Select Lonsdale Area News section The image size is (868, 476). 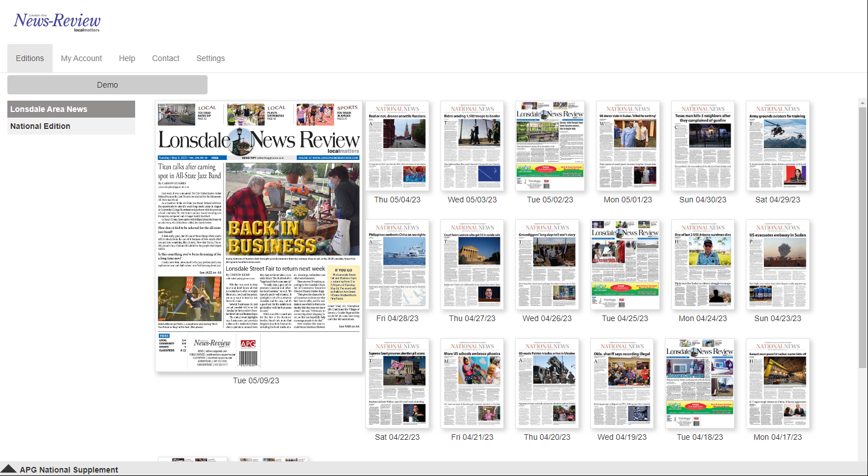click(x=71, y=109)
